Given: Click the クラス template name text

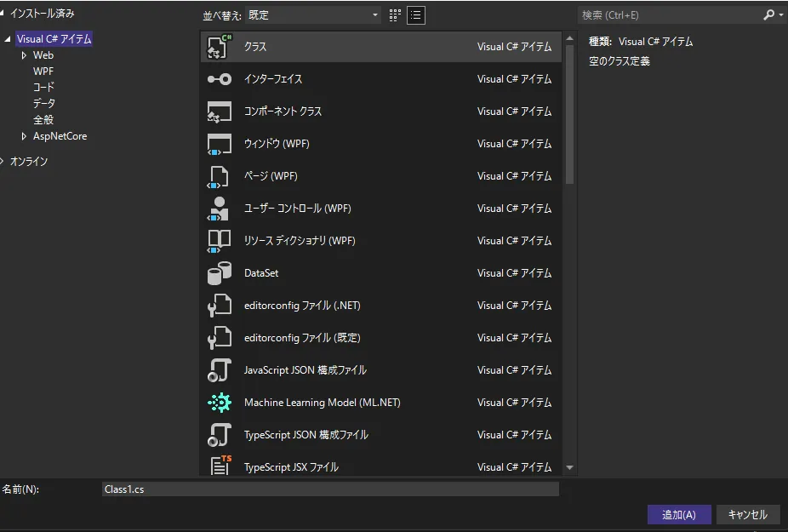Looking at the screenshot, I should (255, 47).
